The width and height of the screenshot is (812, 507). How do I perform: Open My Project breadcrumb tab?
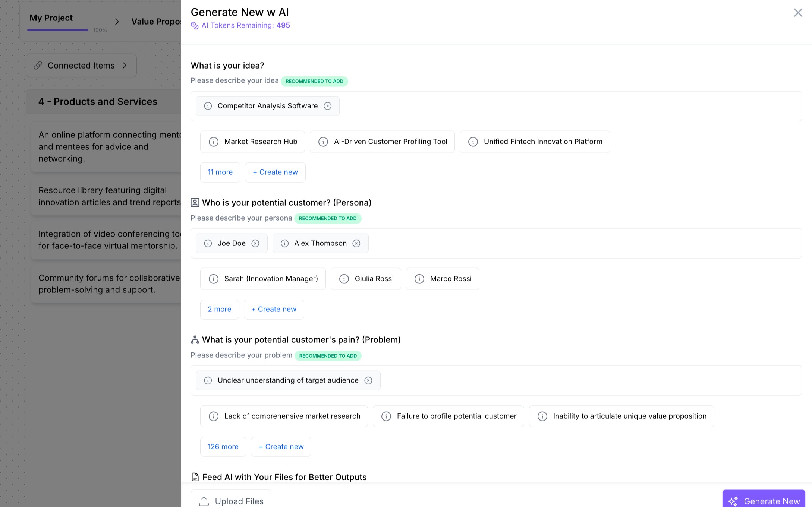pos(51,18)
